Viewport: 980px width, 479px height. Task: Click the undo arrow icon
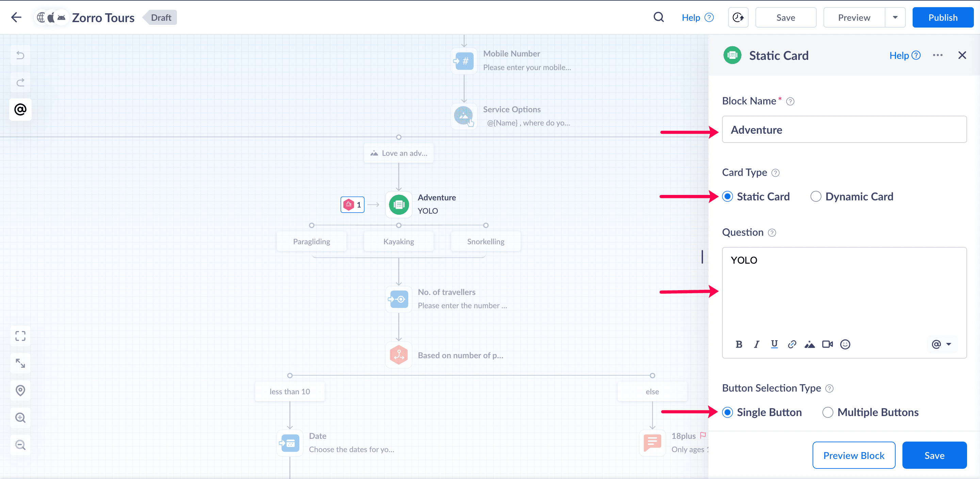(x=20, y=55)
